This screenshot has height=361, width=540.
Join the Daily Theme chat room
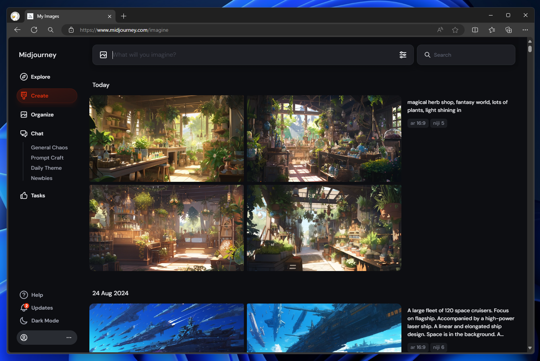point(46,168)
